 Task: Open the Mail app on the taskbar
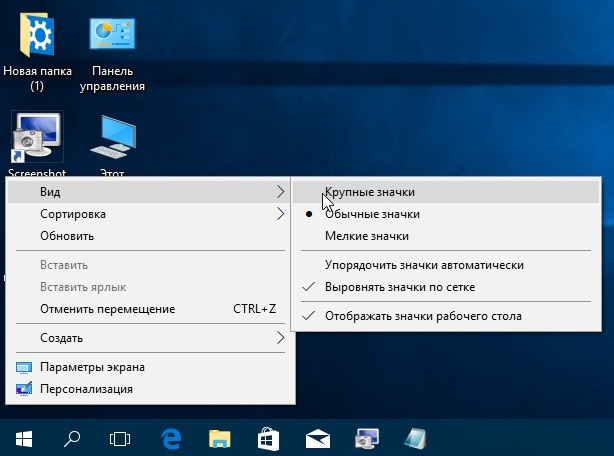318,439
